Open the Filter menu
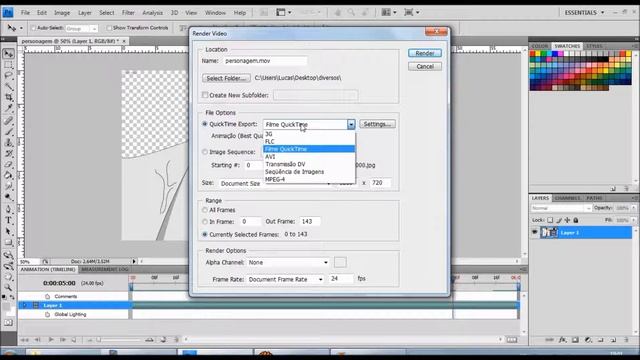Image resolution: width=640 pixels, height=360 pixels. [x=128, y=13]
